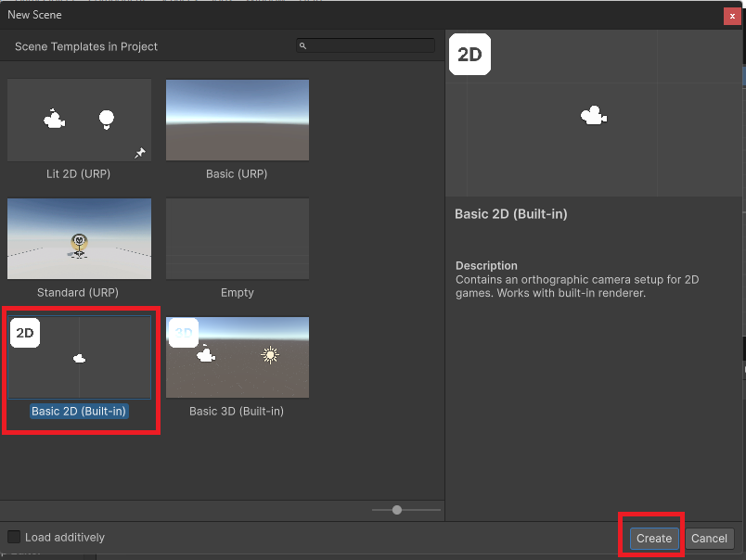This screenshot has height=560, width=746.
Task: Click the Scene Templates in Project heading
Action: pyautogui.click(x=86, y=46)
